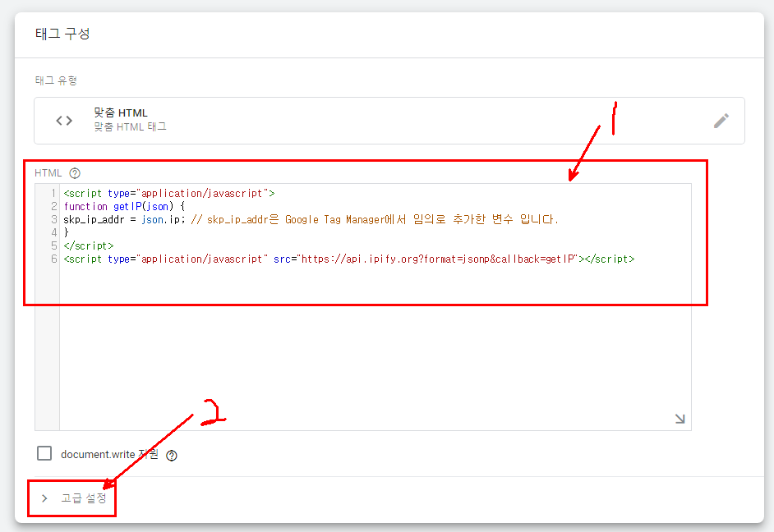This screenshot has height=532, width=774.
Task: Open help icon next to document.write option
Action: coord(171,456)
